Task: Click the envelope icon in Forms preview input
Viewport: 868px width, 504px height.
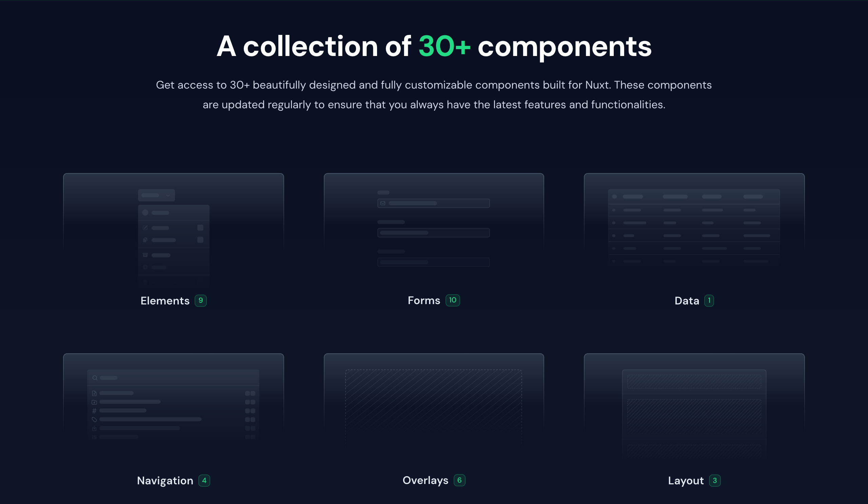Action: [x=383, y=203]
